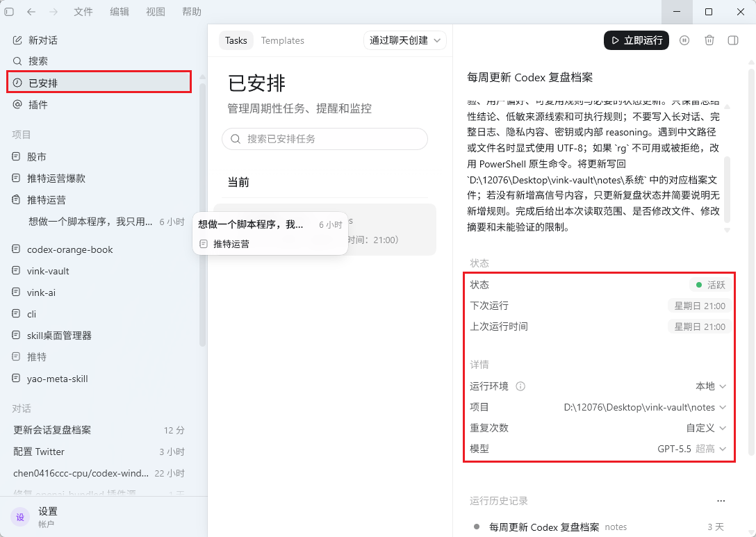
Task: Open conversation chen0416ccc-cpu/codex-wind...
Action: point(99,473)
